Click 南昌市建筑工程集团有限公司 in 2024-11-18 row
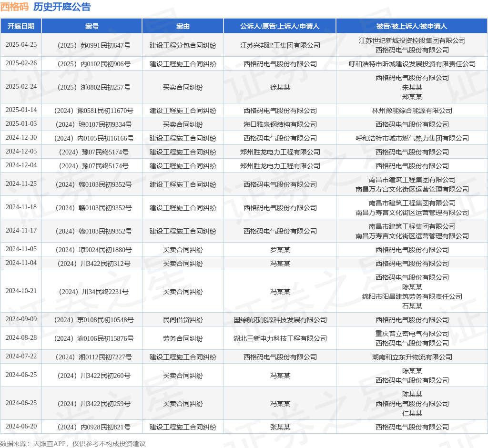 tap(412, 203)
